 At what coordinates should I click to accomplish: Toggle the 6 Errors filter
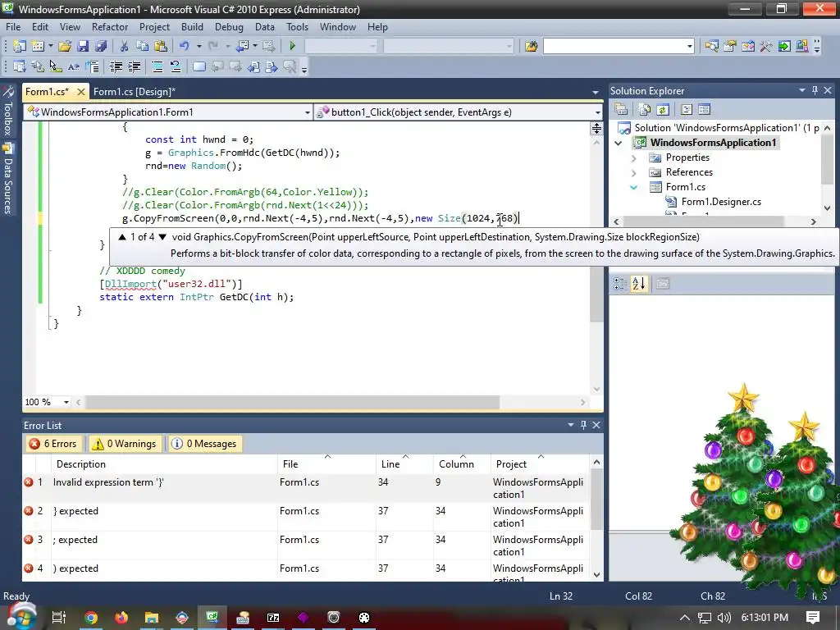pyautogui.click(x=53, y=444)
